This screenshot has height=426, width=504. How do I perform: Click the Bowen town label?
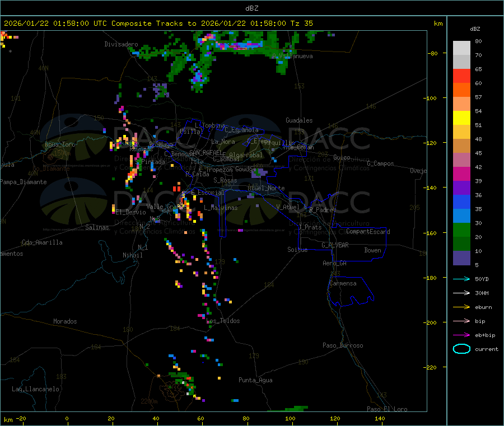tap(372, 250)
